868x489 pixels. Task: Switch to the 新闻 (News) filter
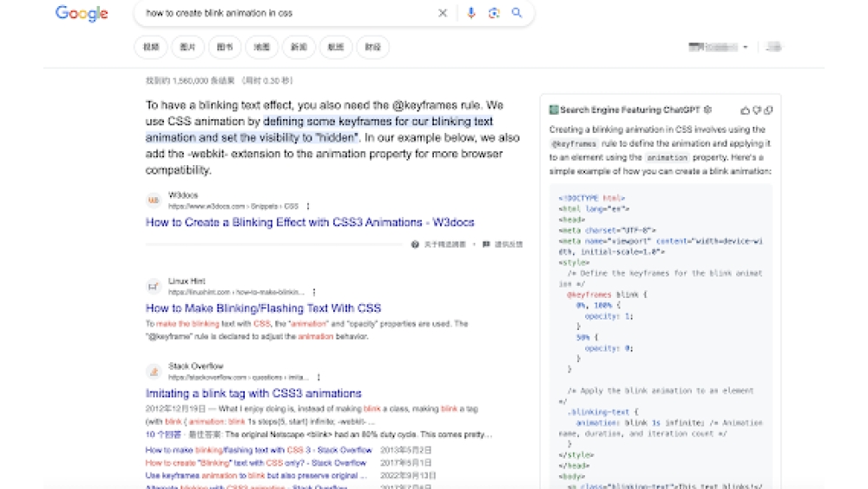[299, 47]
